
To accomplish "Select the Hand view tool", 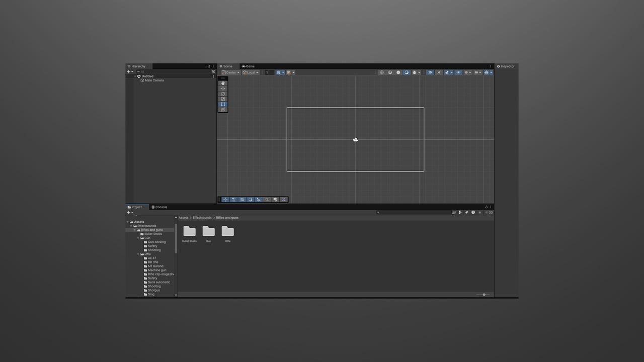I will point(223,83).
